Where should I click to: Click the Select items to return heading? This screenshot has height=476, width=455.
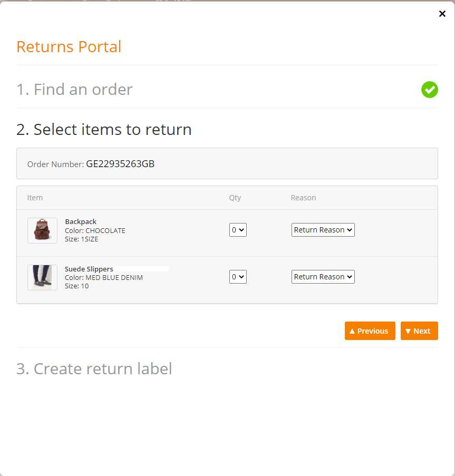click(104, 129)
